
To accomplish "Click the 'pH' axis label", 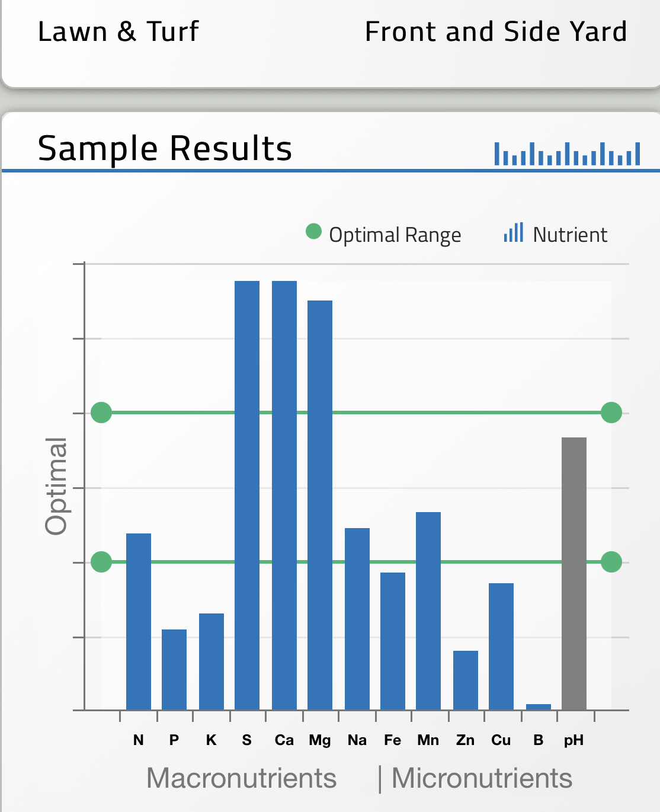I will click(574, 741).
